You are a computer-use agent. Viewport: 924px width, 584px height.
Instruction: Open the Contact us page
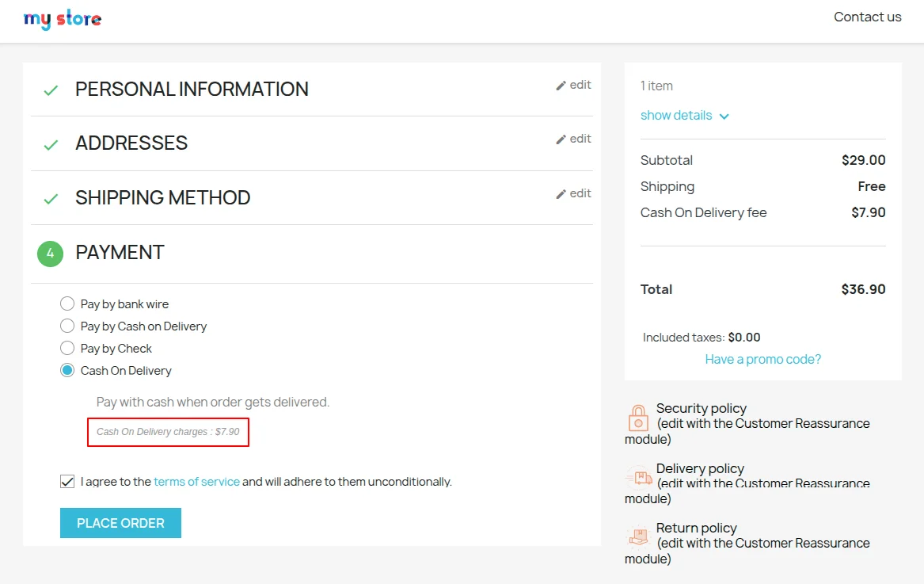click(868, 17)
